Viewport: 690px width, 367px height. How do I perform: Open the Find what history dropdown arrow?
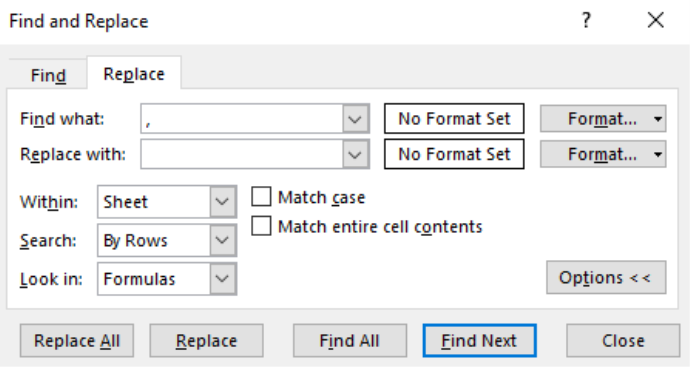(355, 119)
